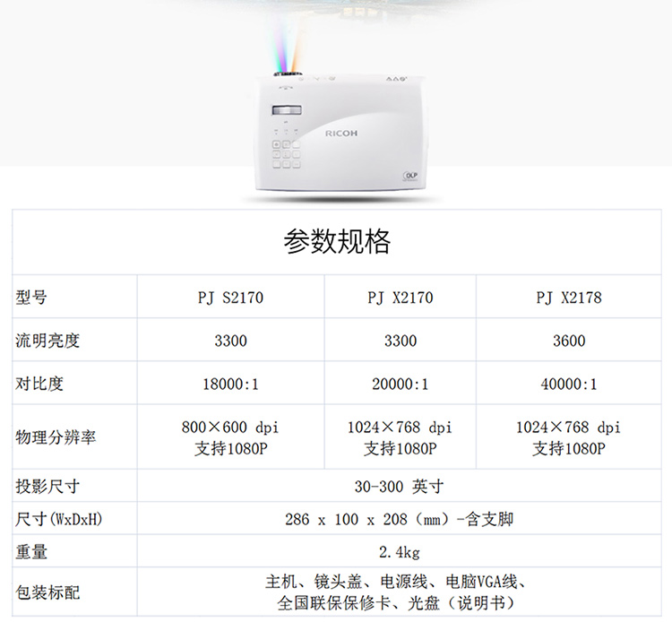
Task: Click the 3300 lumen value under PJ X2170
Action: [401, 341]
